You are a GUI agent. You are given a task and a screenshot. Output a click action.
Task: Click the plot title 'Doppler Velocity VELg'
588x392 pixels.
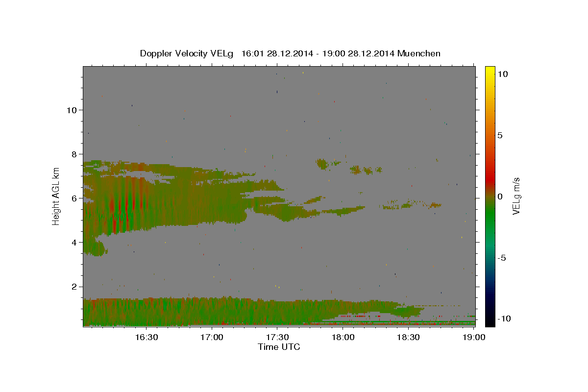click(187, 53)
